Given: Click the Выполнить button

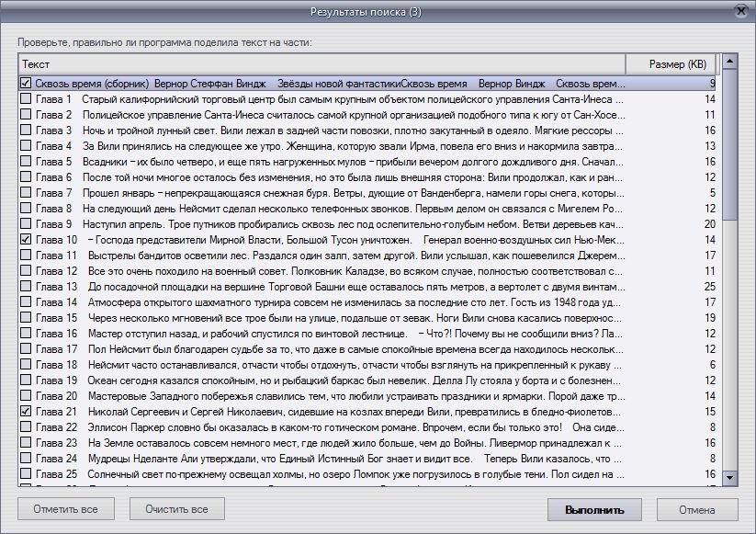Looking at the screenshot, I should [594, 510].
